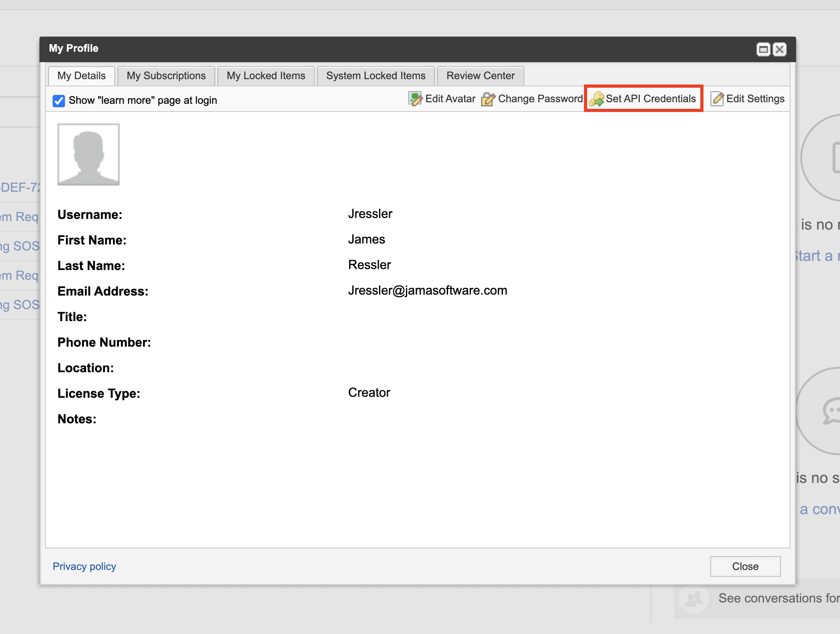Click the Set API Credentials label
Viewport: 840px width, 634px height.
point(650,99)
